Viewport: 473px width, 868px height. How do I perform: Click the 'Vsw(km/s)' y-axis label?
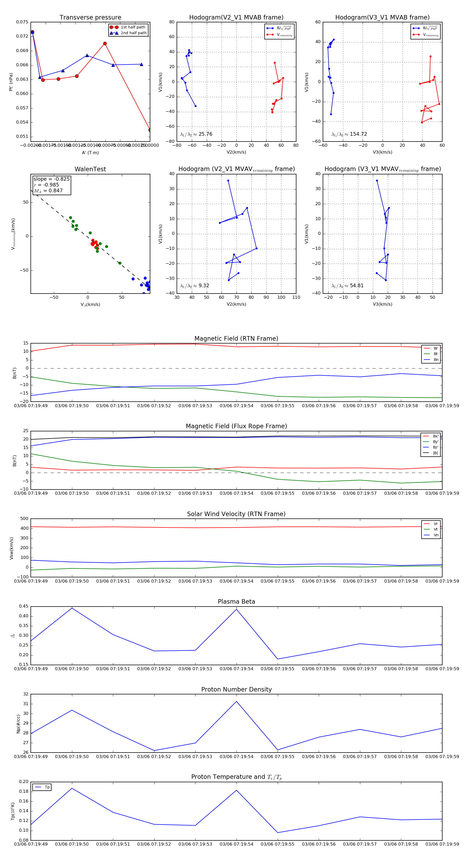pos(12,548)
